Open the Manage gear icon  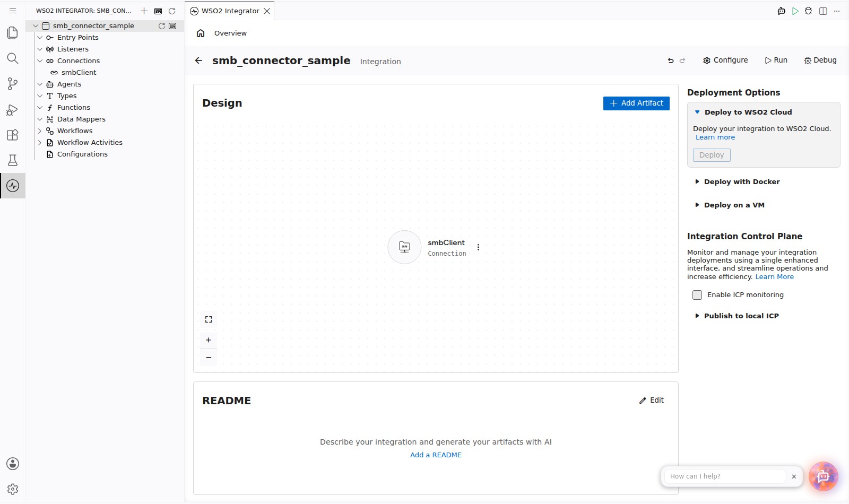point(13,489)
